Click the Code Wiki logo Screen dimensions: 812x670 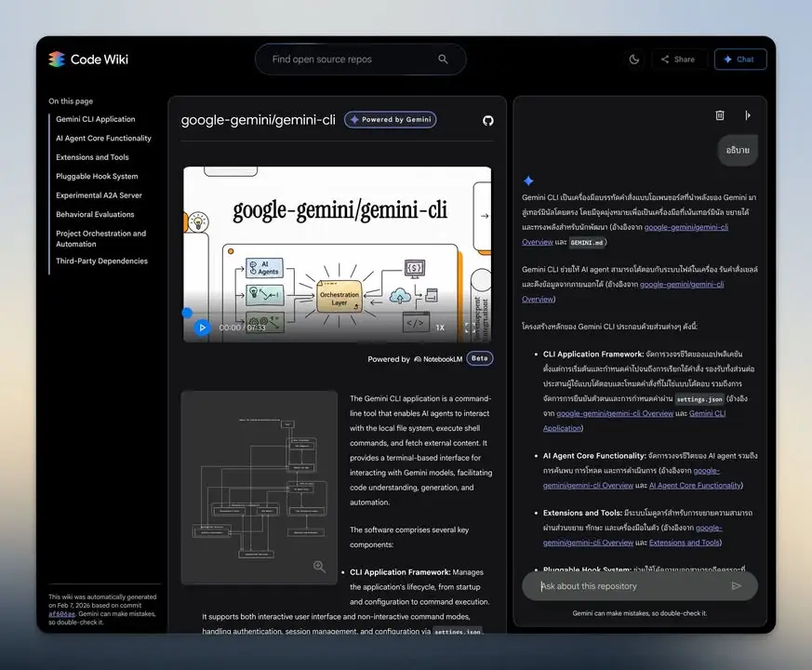click(x=88, y=59)
